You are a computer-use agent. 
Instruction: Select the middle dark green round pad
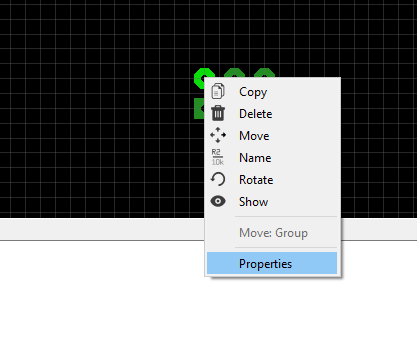235,73
